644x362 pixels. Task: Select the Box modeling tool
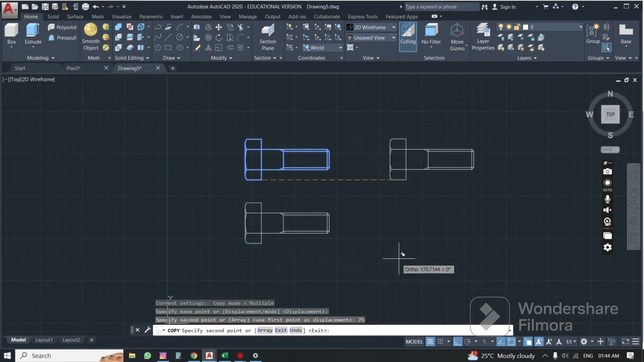pyautogui.click(x=12, y=35)
